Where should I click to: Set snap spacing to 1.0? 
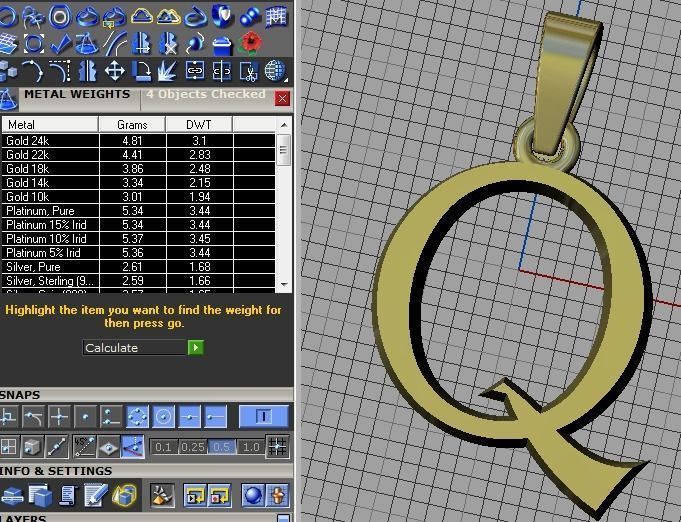point(251,447)
